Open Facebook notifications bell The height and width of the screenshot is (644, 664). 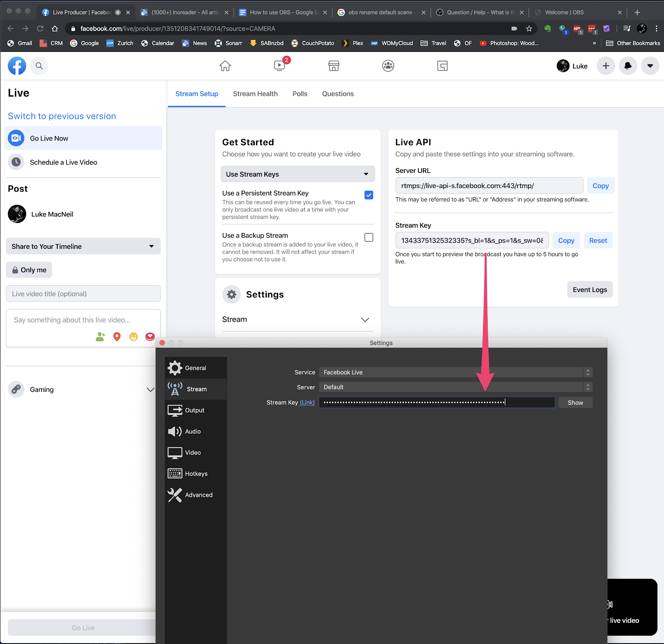tap(628, 66)
